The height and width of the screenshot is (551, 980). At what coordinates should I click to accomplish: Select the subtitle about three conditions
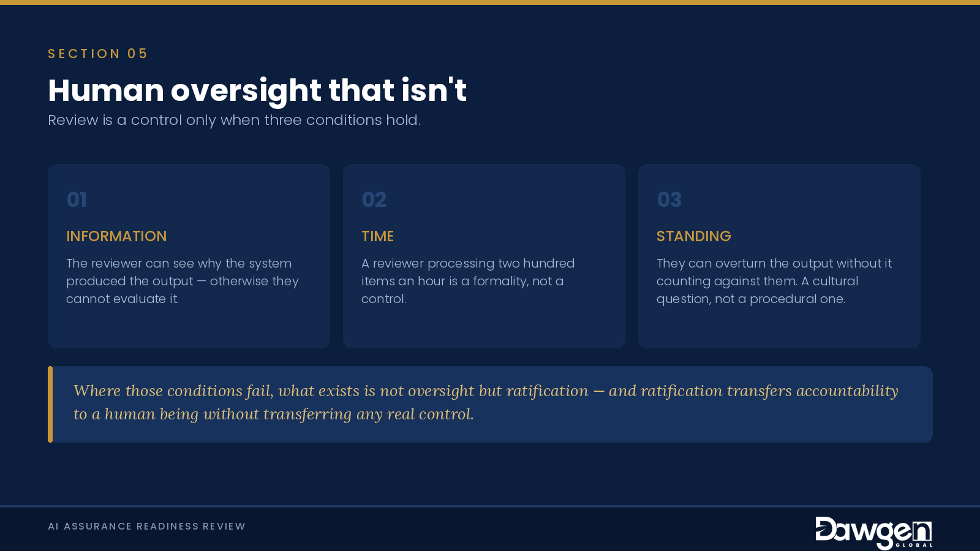tap(235, 120)
